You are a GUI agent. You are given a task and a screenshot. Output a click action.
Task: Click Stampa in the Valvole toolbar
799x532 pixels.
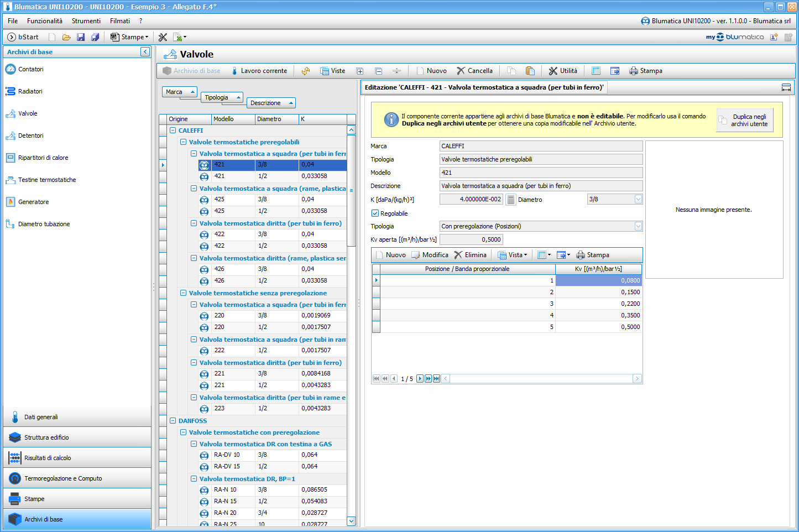coord(646,71)
